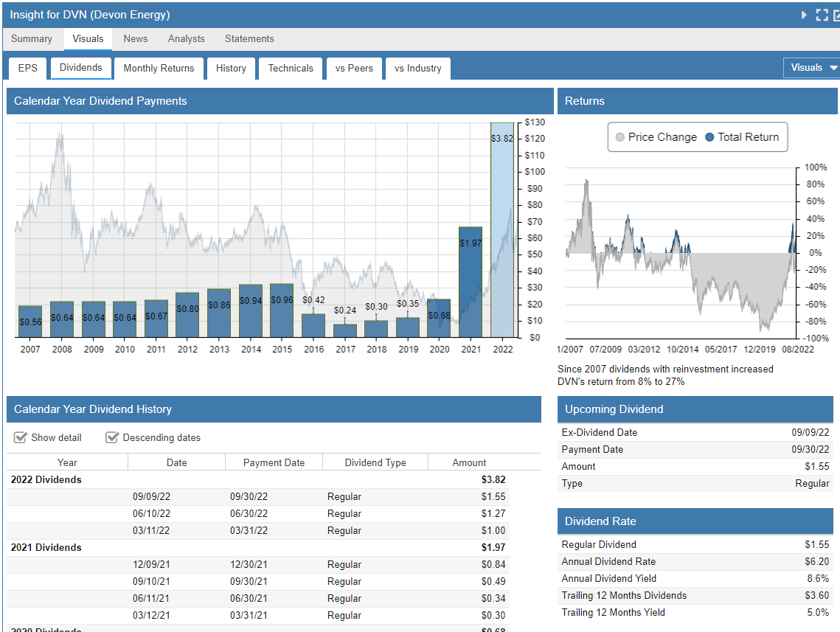Click the $0.84 amount in dividend history
Screen dimensions: 840x632
(x=493, y=564)
